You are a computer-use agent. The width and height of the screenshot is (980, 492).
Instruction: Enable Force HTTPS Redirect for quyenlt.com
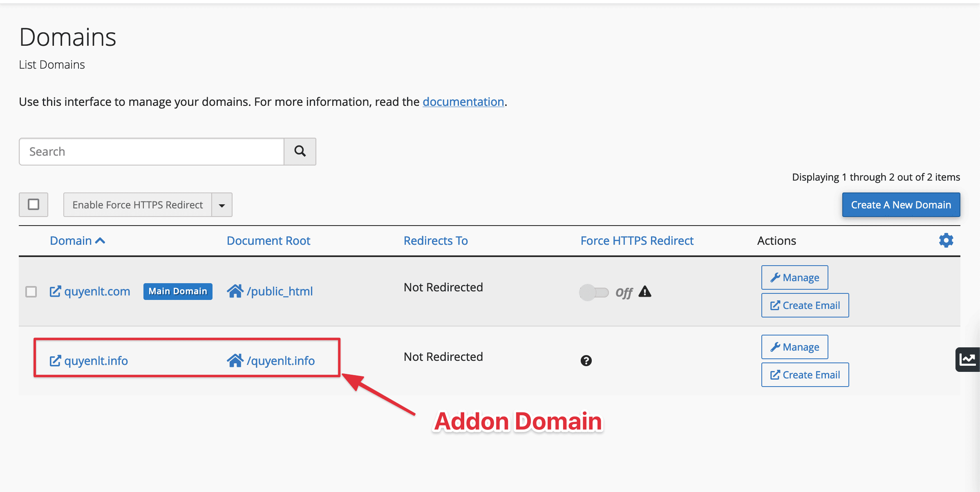coord(595,292)
